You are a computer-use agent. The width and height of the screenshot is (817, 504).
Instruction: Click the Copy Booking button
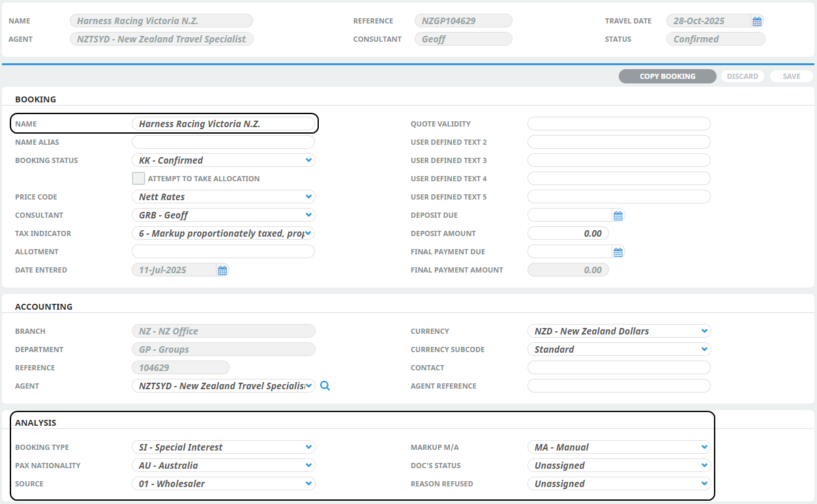[667, 76]
